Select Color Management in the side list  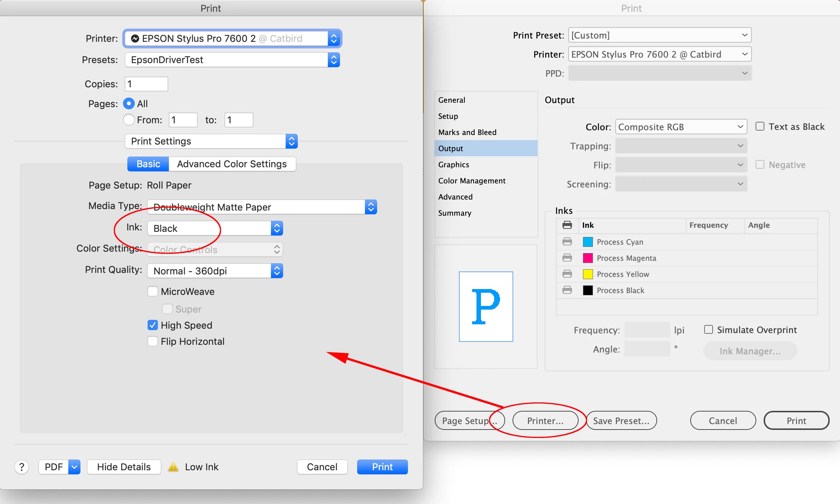tap(472, 181)
